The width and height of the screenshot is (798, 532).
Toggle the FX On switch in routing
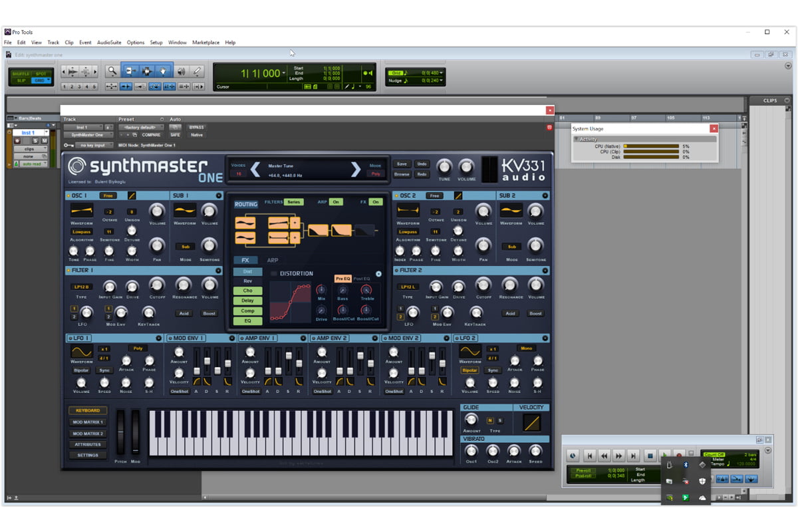pyautogui.click(x=376, y=201)
